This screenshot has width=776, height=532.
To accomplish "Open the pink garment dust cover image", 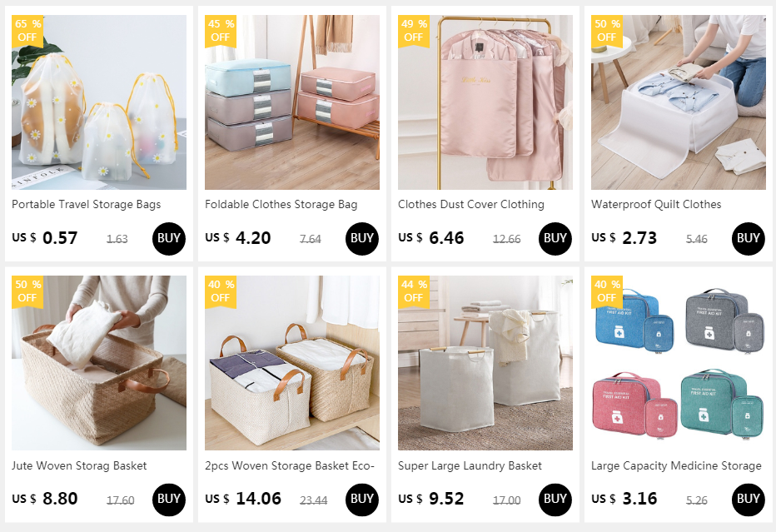I will point(485,102).
